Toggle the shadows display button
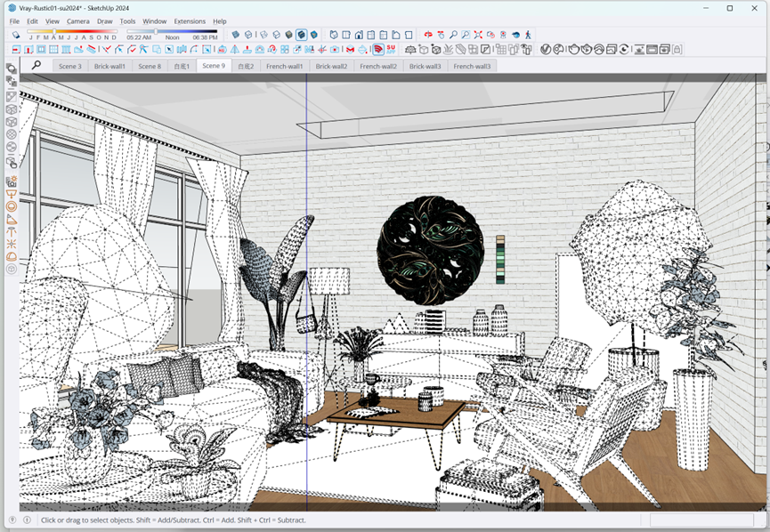Screen dimensions: 770x532 coord(16,35)
